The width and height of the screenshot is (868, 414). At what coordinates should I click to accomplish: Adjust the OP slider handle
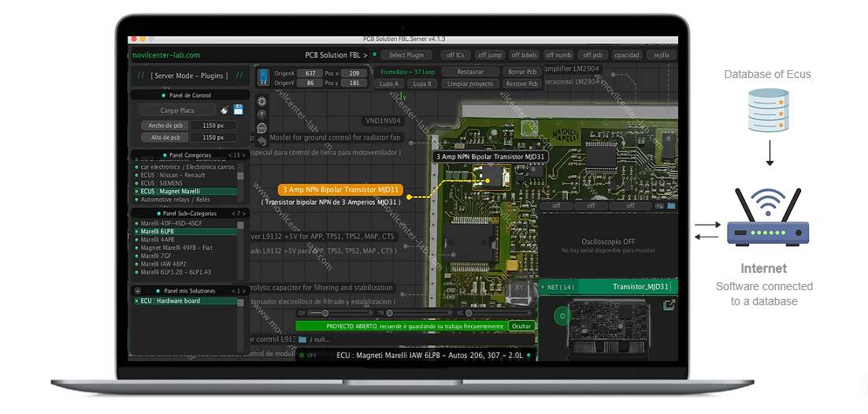click(x=326, y=314)
